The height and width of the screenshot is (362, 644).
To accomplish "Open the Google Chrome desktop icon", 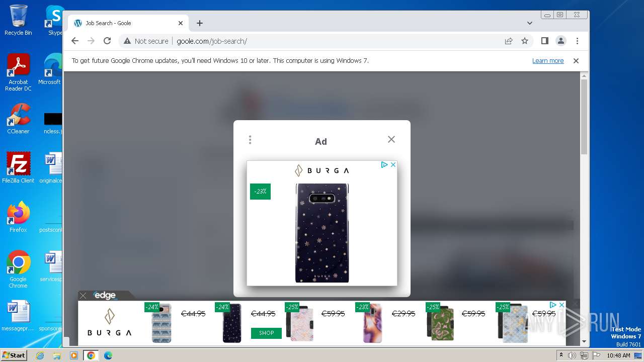I will 18,269.
